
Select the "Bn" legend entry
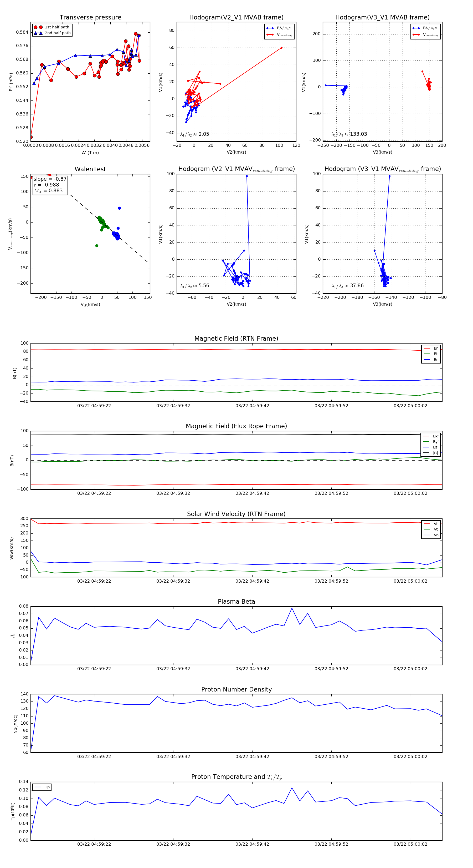click(x=431, y=360)
